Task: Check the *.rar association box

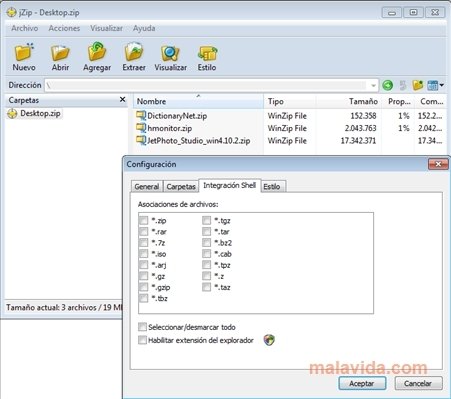Action: point(143,231)
